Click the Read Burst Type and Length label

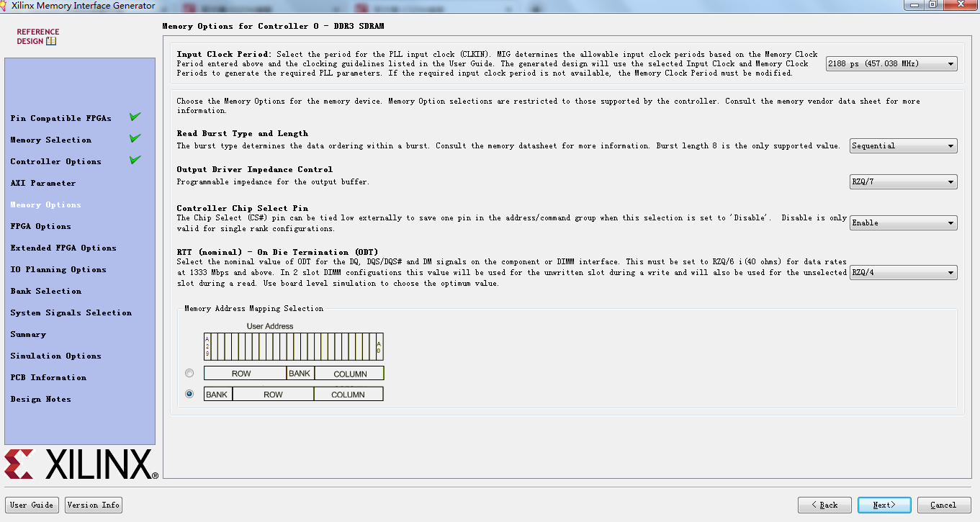(243, 133)
